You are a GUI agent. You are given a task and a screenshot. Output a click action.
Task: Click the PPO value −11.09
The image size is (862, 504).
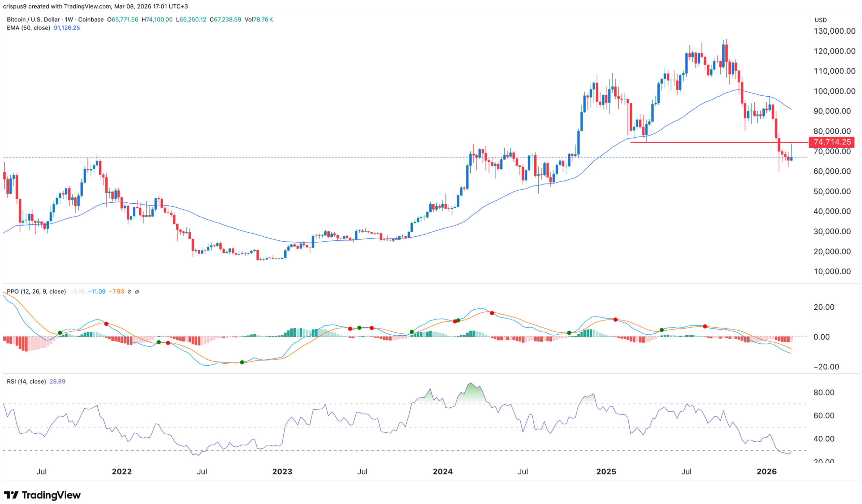tap(97, 292)
